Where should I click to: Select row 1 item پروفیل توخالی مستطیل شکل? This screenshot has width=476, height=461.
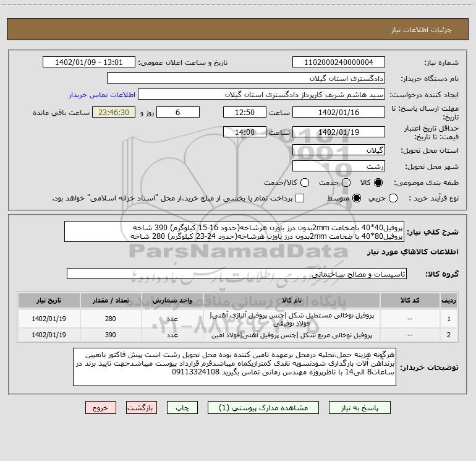(x=291, y=319)
